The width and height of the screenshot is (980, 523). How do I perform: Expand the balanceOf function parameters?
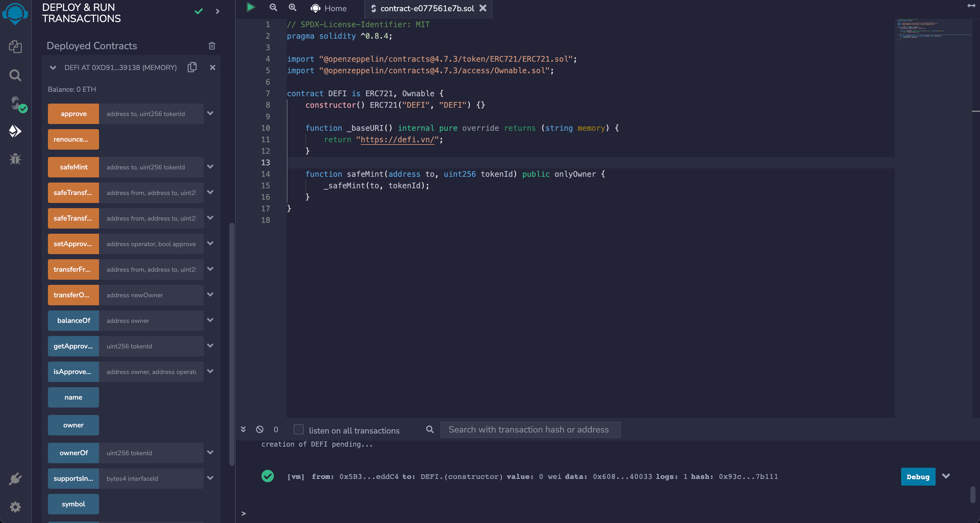[x=211, y=320]
